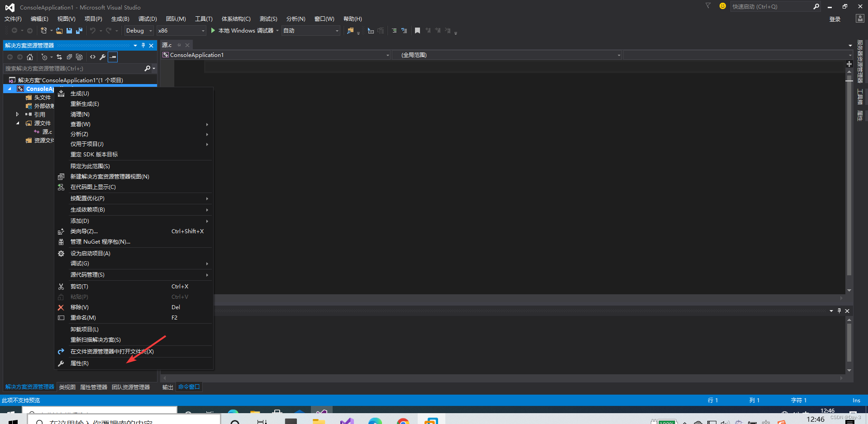Open the (全局范围) global scope dropdown

pos(507,55)
